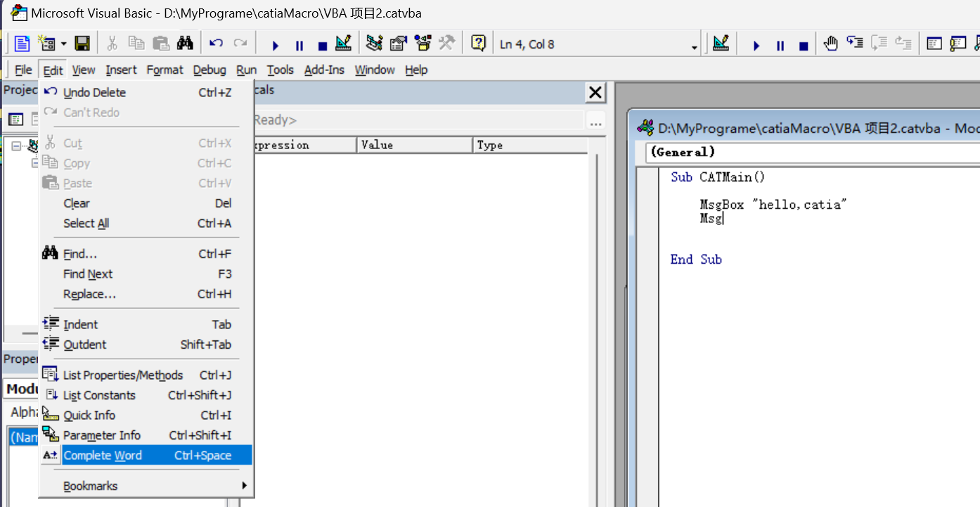Click the 'Sub CATMain()' code line
The width and height of the screenshot is (980, 507).
point(717,177)
